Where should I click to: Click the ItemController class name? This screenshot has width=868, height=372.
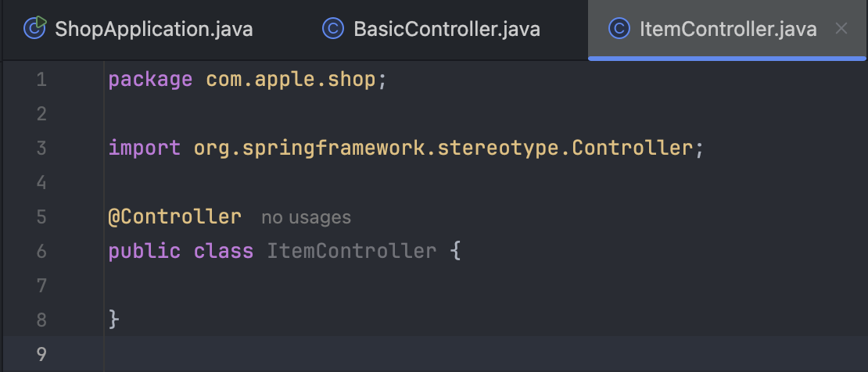click(352, 252)
